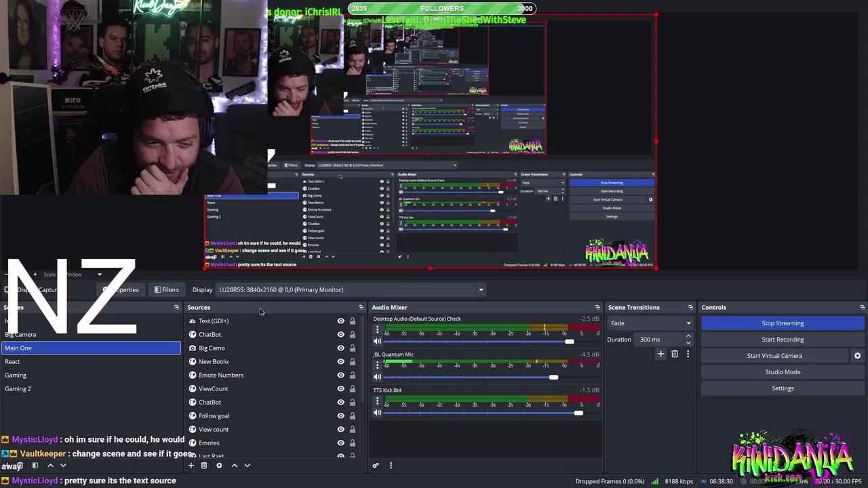Increase transition duration with up arrow
Screen dimensions: 868x488
coord(688,335)
